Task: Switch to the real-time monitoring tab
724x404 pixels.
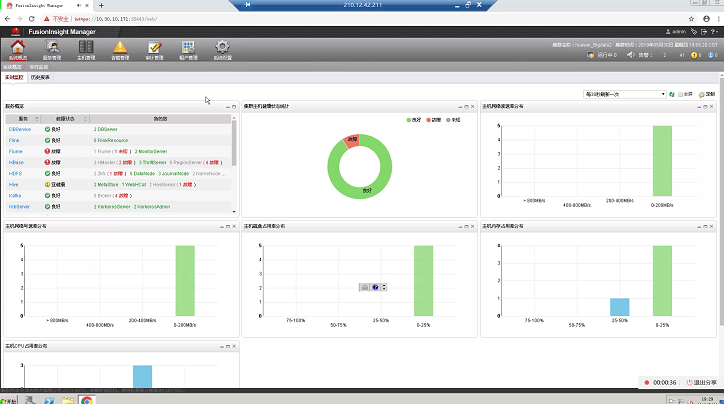Action: pyautogui.click(x=14, y=78)
